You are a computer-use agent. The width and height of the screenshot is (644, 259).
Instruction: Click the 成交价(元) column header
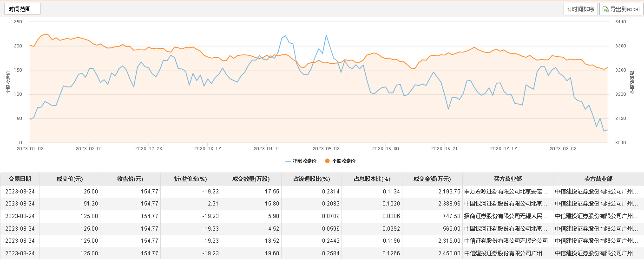coord(70,179)
